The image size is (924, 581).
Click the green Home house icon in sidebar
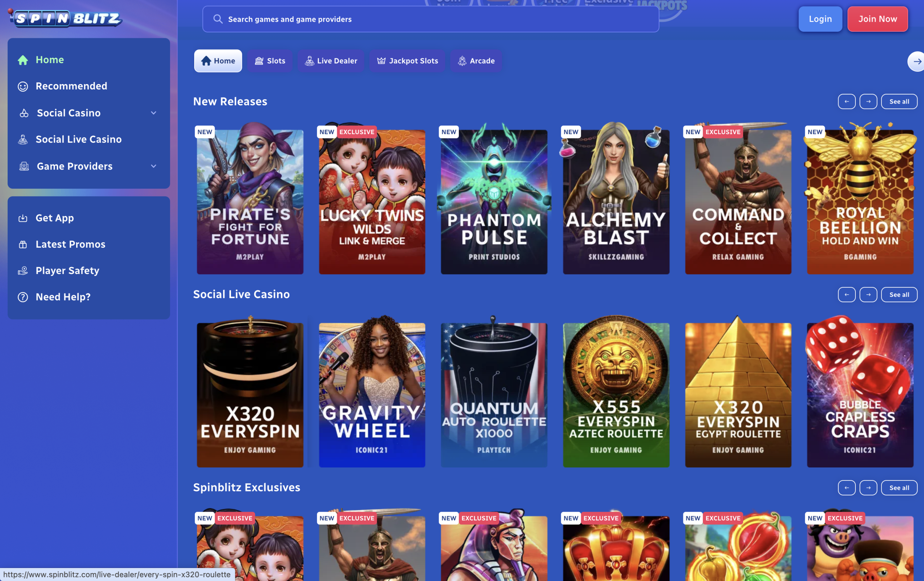tap(23, 60)
